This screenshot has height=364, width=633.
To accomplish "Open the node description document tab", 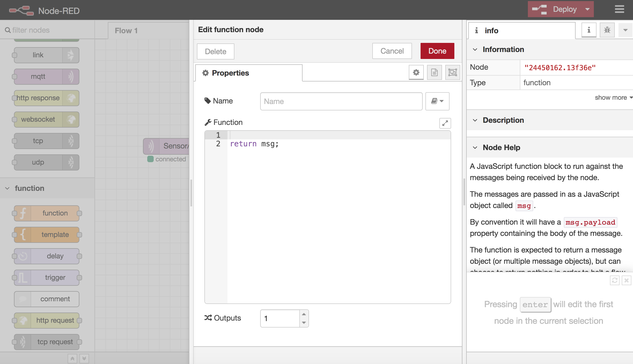I will click(x=434, y=72).
